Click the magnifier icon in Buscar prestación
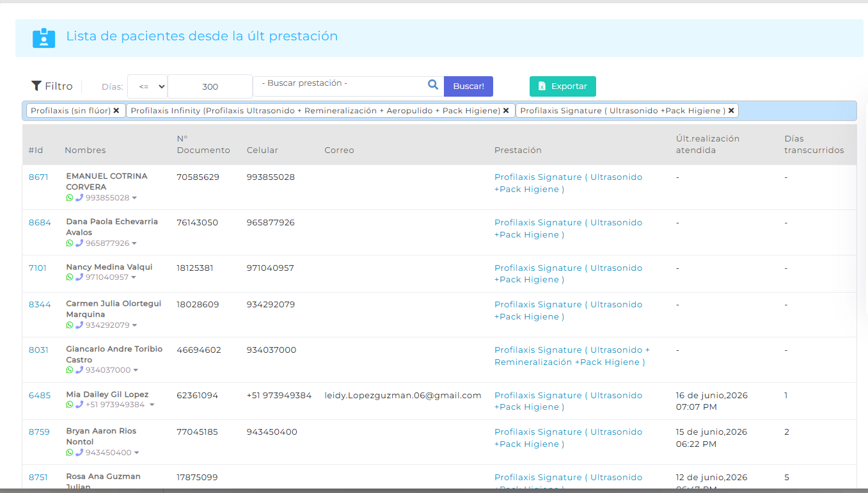 [x=433, y=85]
